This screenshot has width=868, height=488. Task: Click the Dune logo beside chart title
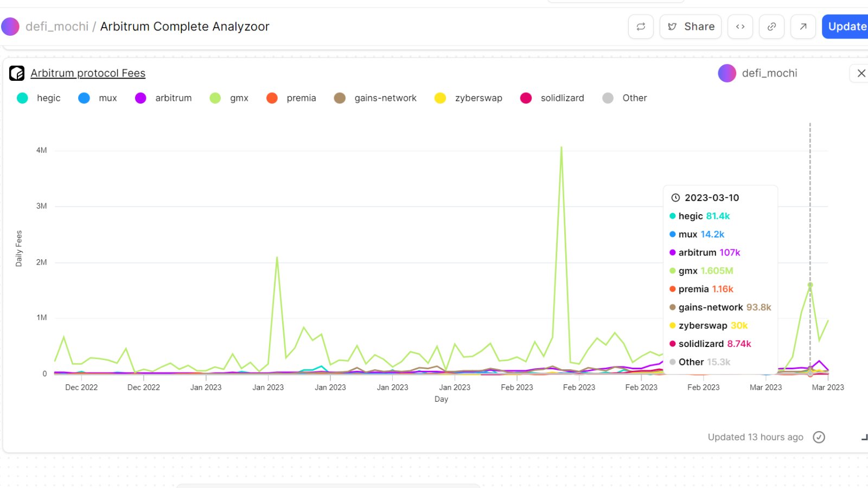pos(17,73)
